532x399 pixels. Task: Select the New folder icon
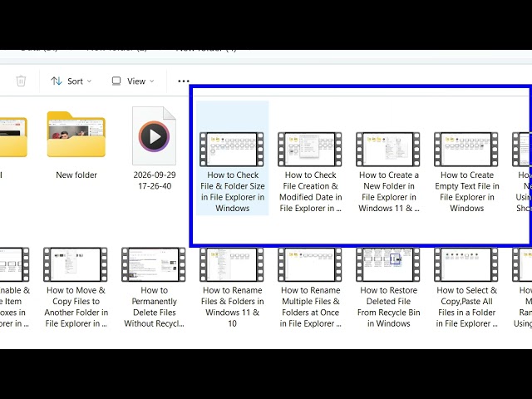pos(76,135)
